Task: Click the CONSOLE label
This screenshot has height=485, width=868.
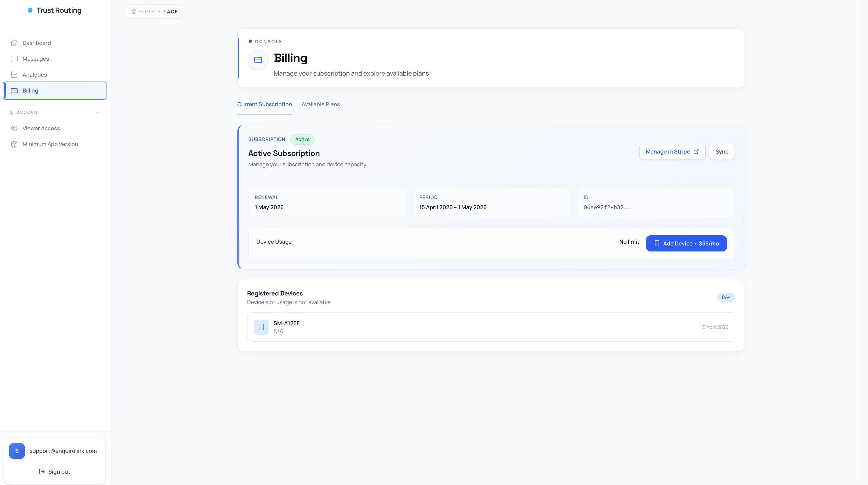Action: click(269, 41)
